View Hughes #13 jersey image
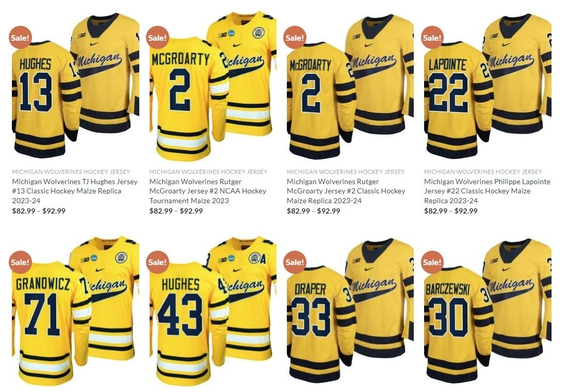 click(x=75, y=86)
